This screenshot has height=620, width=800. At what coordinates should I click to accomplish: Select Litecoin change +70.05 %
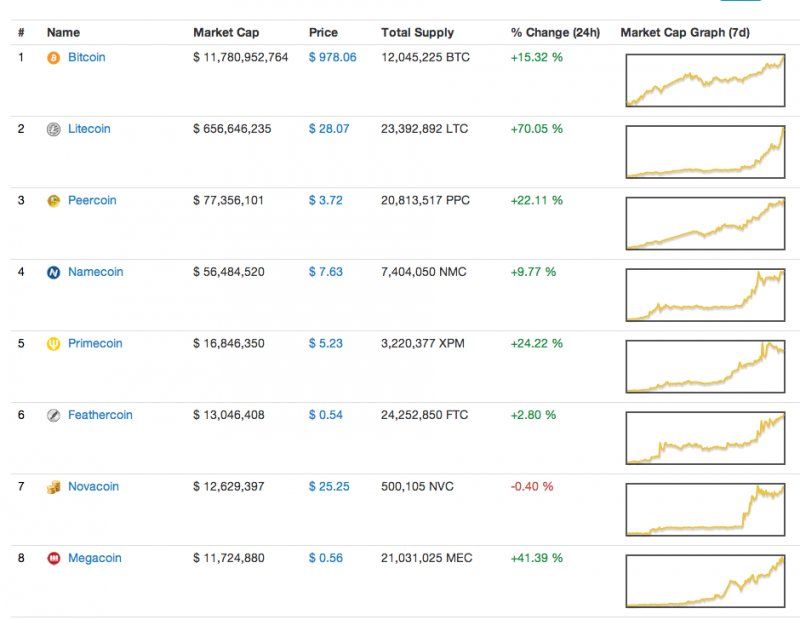pos(537,129)
